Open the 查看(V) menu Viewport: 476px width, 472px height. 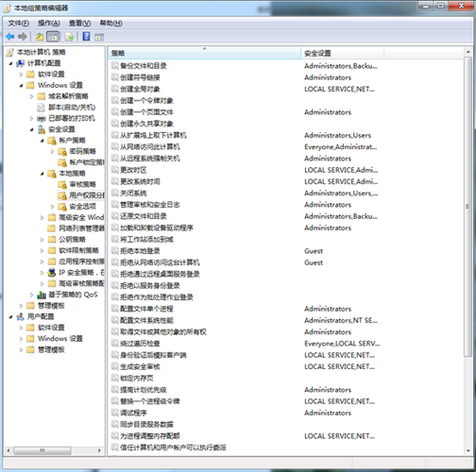[x=80, y=24]
